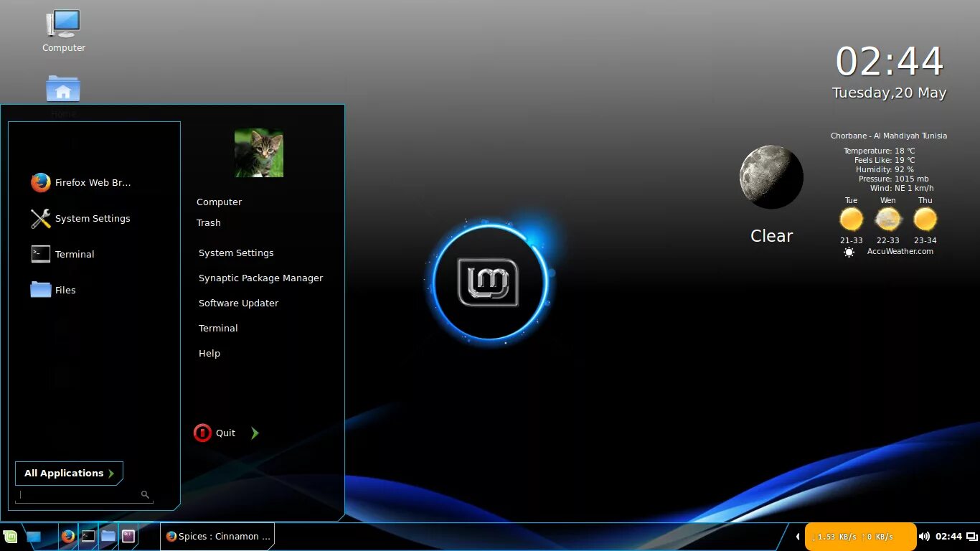The width and height of the screenshot is (980, 551).
Task: Click the search magnifier icon in menu
Action: pyautogui.click(x=145, y=494)
